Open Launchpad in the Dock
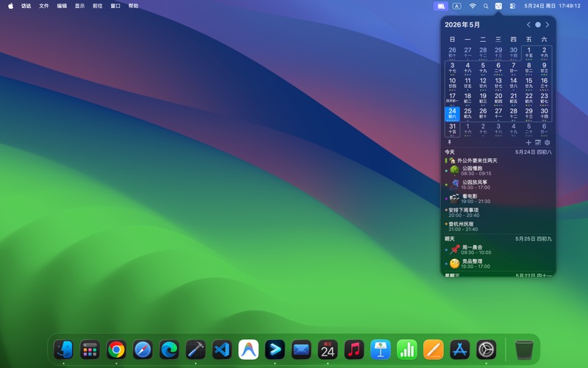 click(90, 350)
